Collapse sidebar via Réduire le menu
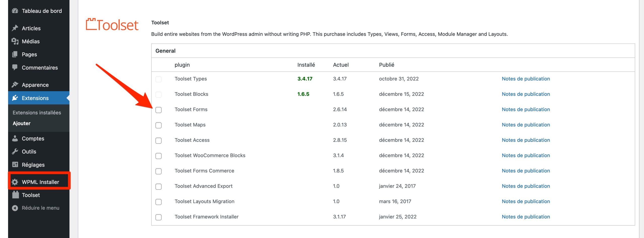Viewport: 644px width, 238px height. tap(39, 208)
